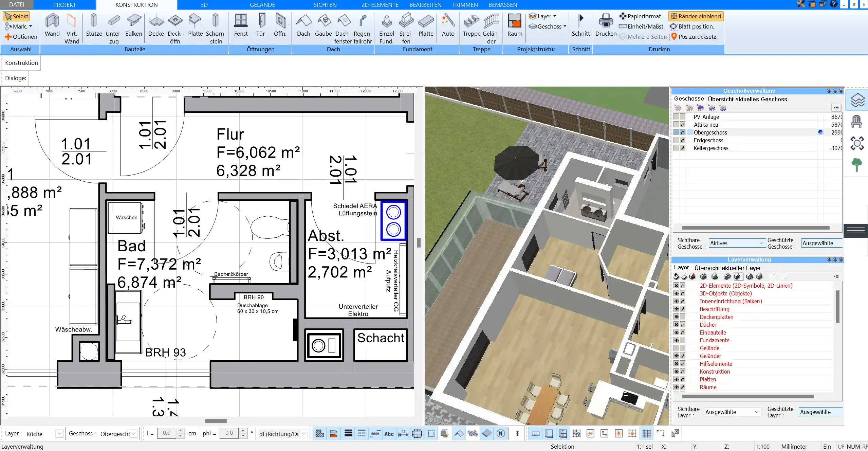868x451 pixels.
Task: Switch to the BEMASSEN tab
Action: 503,5
